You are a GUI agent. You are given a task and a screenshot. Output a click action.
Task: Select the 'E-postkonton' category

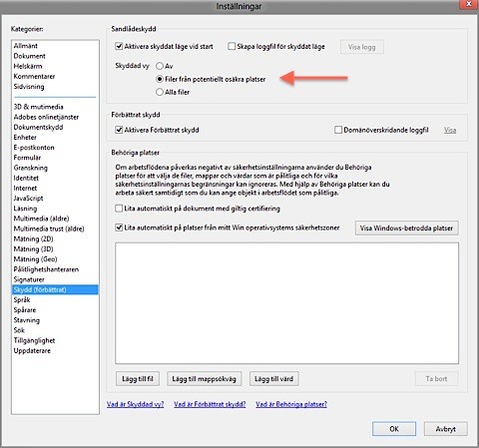[55, 148]
